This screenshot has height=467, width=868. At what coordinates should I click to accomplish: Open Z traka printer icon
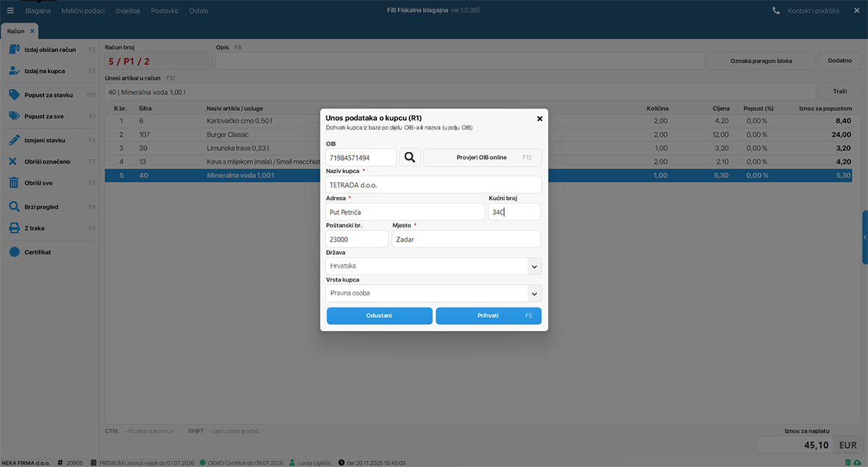tap(14, 228)
